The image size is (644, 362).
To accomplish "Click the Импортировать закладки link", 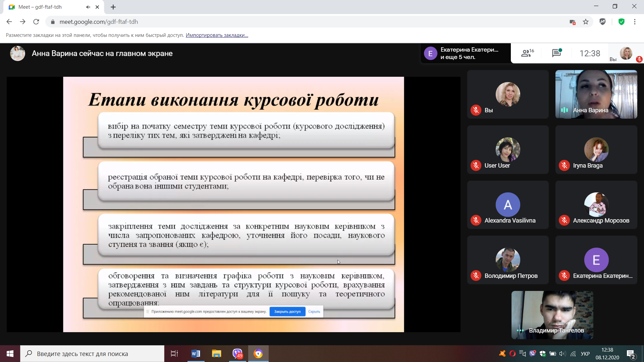I will coord(217,35).
